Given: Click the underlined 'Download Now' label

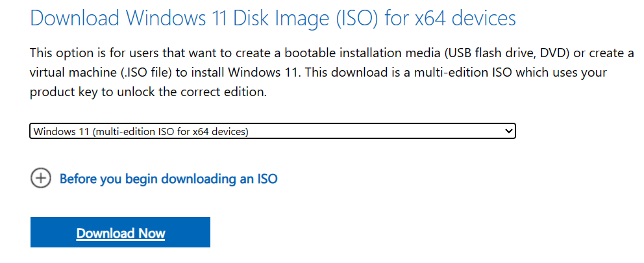Looking at the screenshot, I should pos(121,233).
